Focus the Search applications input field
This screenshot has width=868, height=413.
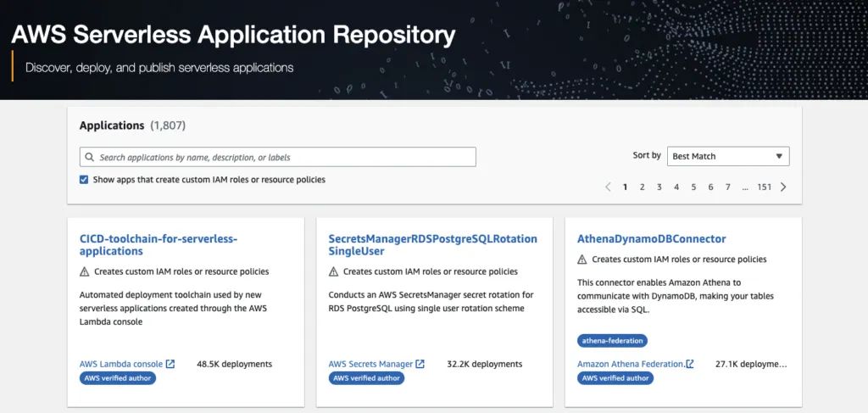click(x=278, y=157)
